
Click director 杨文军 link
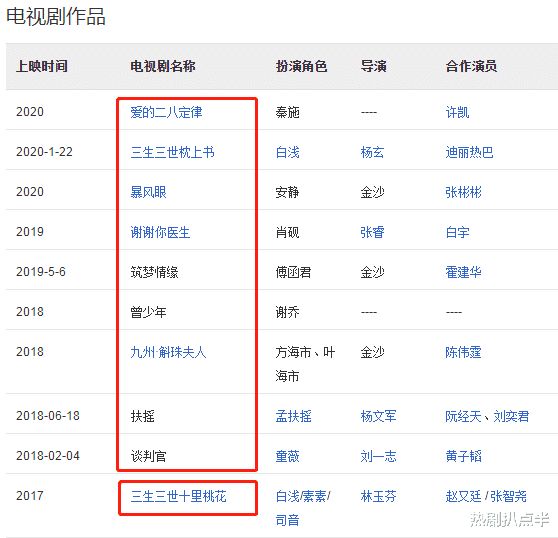[x=378, y=416]
